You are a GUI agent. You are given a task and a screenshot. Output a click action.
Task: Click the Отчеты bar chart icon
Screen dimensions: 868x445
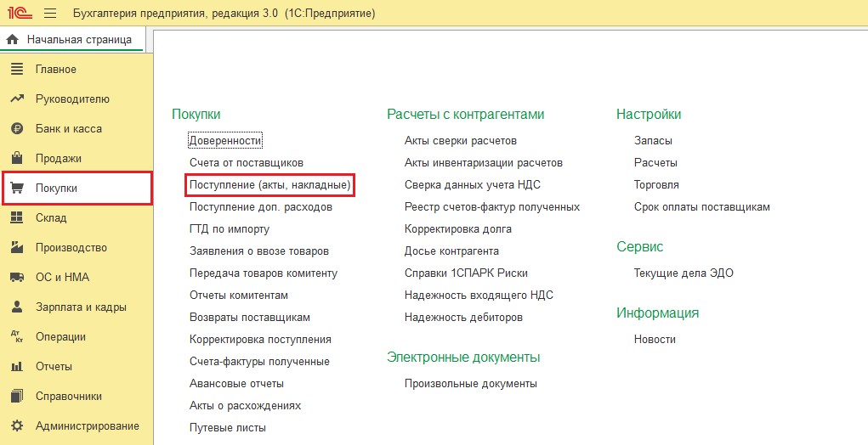pos(17,367)
